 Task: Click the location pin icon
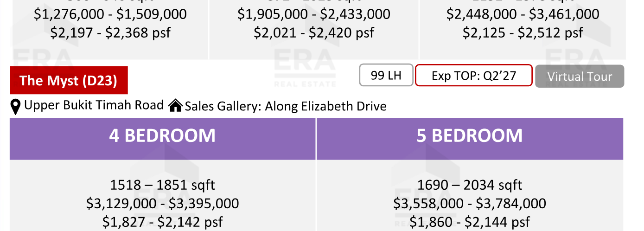click(x=16, y=107)
